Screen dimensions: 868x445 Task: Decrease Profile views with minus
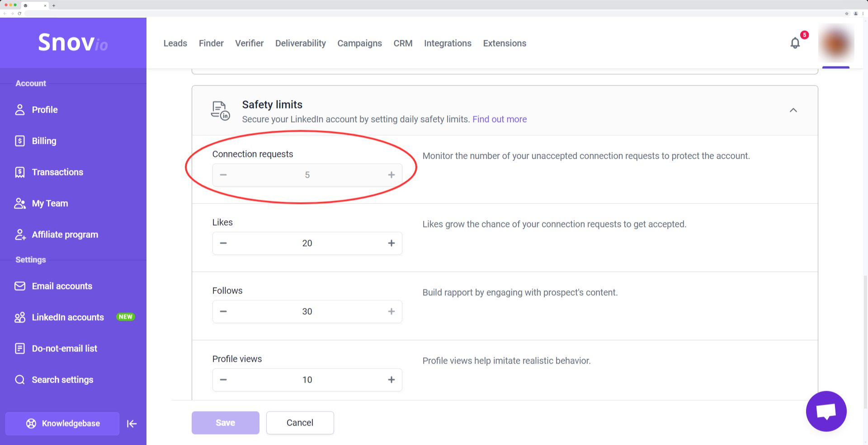tap(223, 380)
